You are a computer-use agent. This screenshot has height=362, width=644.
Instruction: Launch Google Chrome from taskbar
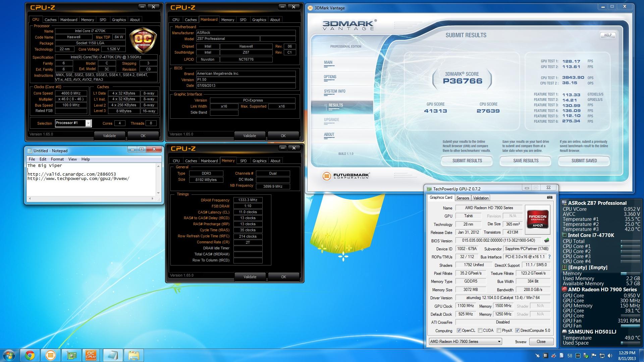coord(30,355)
